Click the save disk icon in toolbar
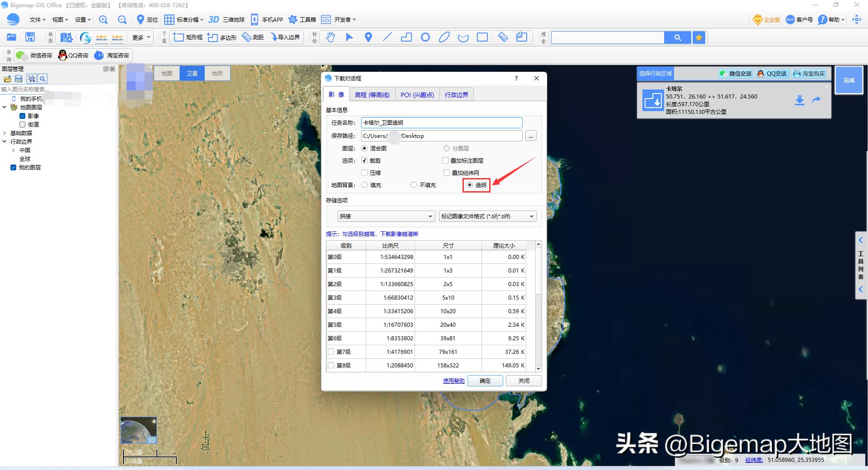 (30, 38)
